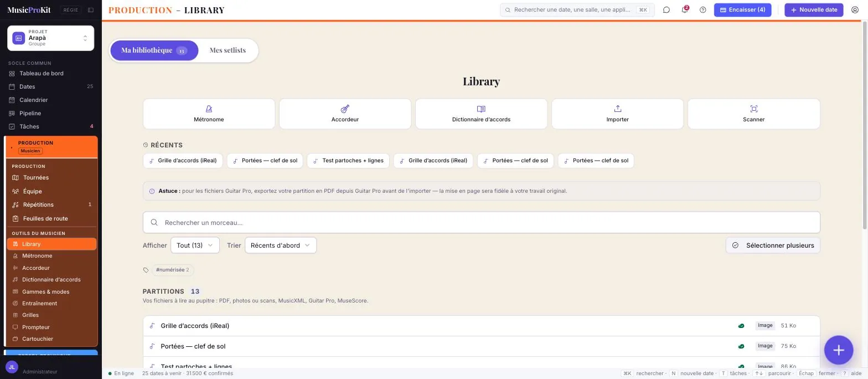Open the Arapà project selector

point(50,38)
